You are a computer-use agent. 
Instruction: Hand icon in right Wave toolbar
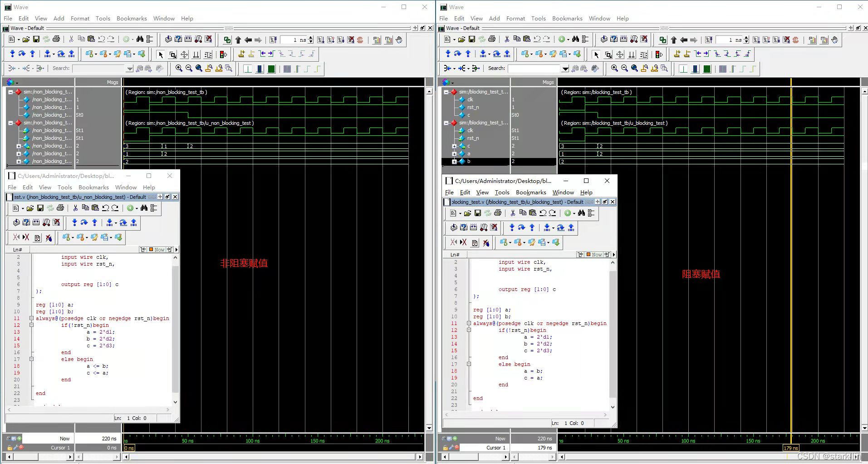835,39
